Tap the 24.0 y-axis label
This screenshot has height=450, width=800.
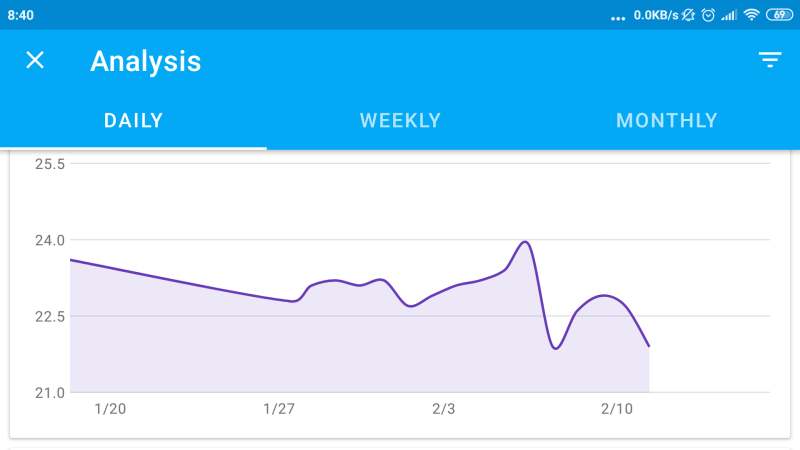coord(50,240)
